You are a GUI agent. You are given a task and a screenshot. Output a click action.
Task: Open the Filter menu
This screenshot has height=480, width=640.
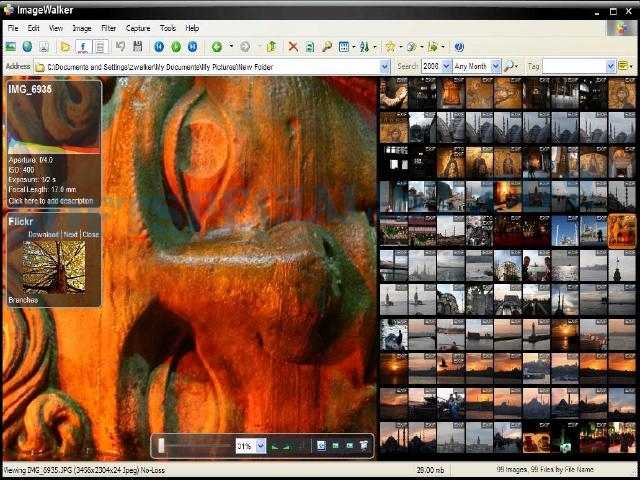108,28
